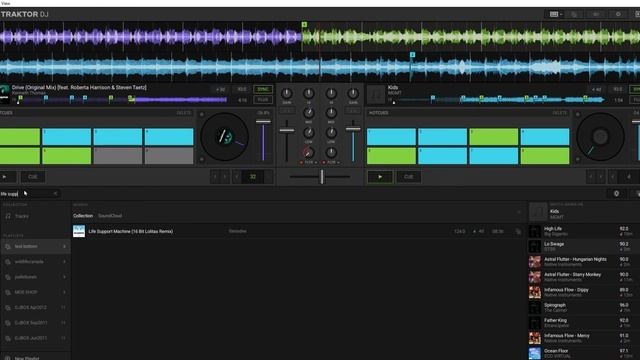Toggle left channel headphone cue button

(x=287, y=111)
